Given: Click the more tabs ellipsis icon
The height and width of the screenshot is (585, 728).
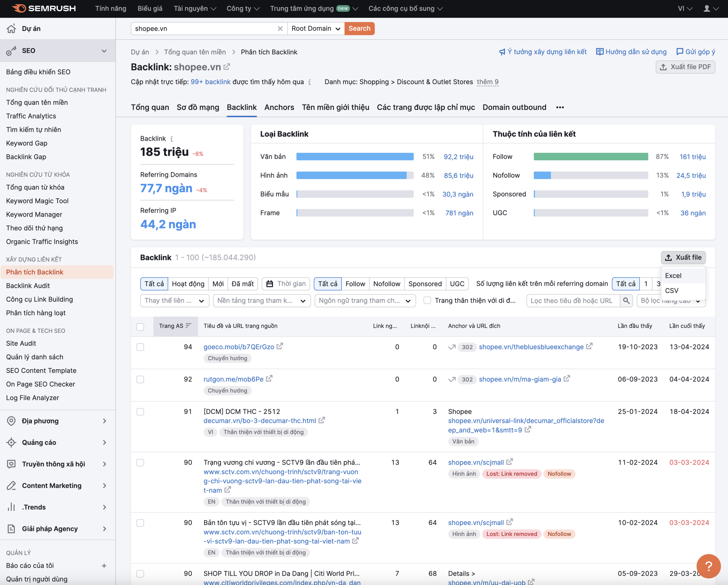Looking at the screenshot, I should 560,107.
